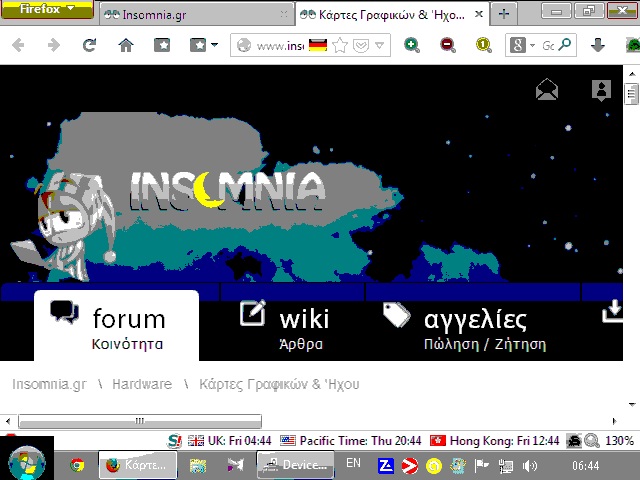Click the vertical scrollbar down arrow
Viewport: 640px width, 480px height.
(x=632, y=404)
